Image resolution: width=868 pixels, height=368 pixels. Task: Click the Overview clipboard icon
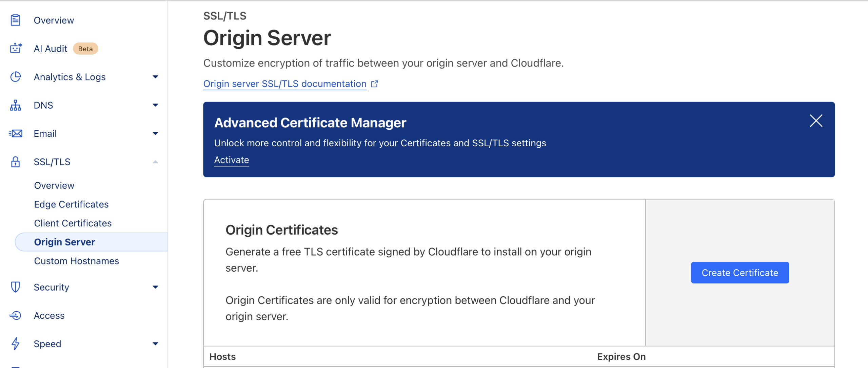(15, 20)
